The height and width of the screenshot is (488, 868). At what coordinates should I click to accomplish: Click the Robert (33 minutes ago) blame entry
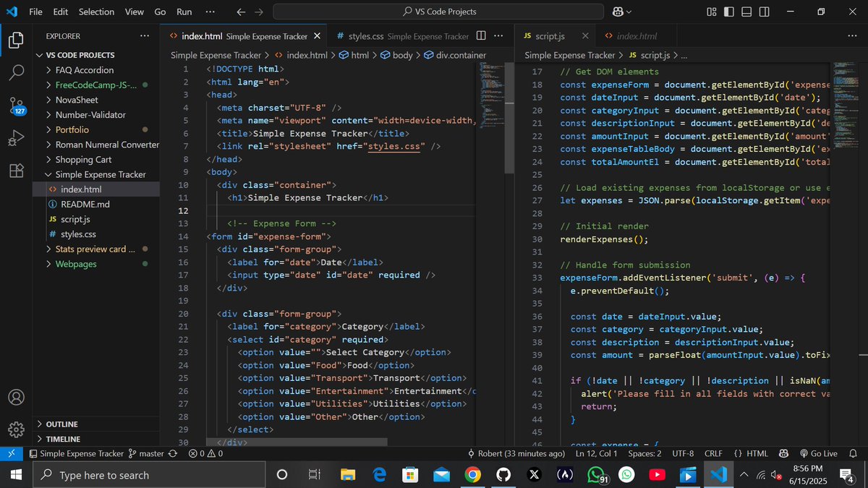coord(516,453)
